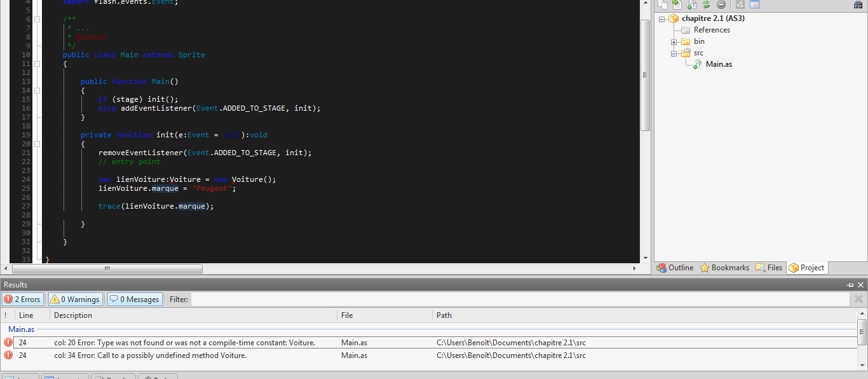This screenshot has width=868, height=379.
Task: Click the green refresh arrows icon in Project panel
Action: click(x=706, y=4)
